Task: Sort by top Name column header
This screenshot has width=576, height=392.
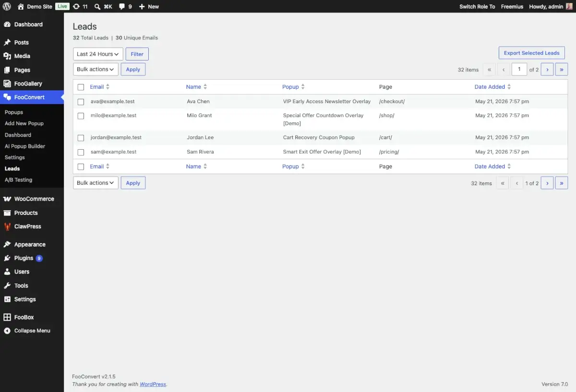Action: pos(193,87)
